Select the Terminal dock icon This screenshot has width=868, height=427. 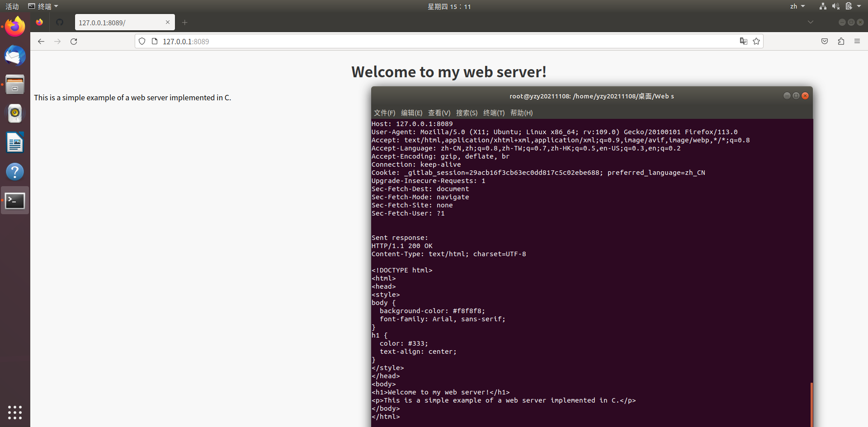(15, 201)
